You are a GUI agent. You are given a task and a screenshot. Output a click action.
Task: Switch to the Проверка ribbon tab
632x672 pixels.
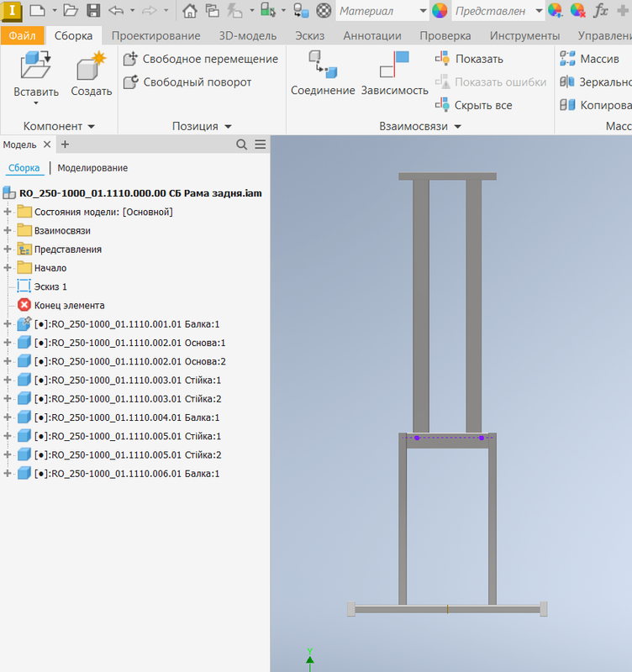click(445, 35)
